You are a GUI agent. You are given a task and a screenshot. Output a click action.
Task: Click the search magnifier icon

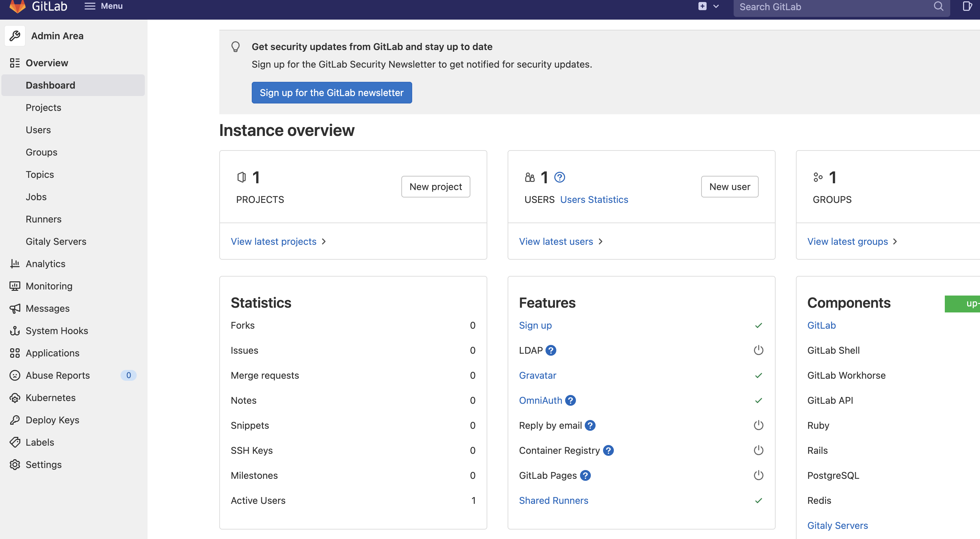[938, 6]
